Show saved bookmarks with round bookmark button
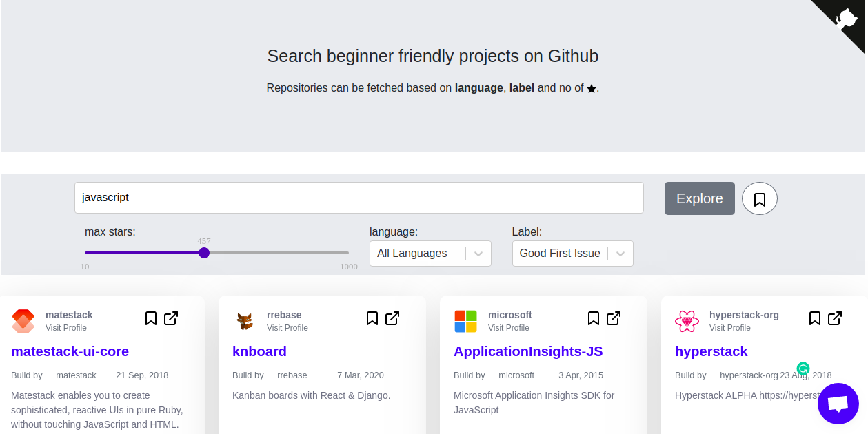 pyautogui.click(x=759, y=199)
